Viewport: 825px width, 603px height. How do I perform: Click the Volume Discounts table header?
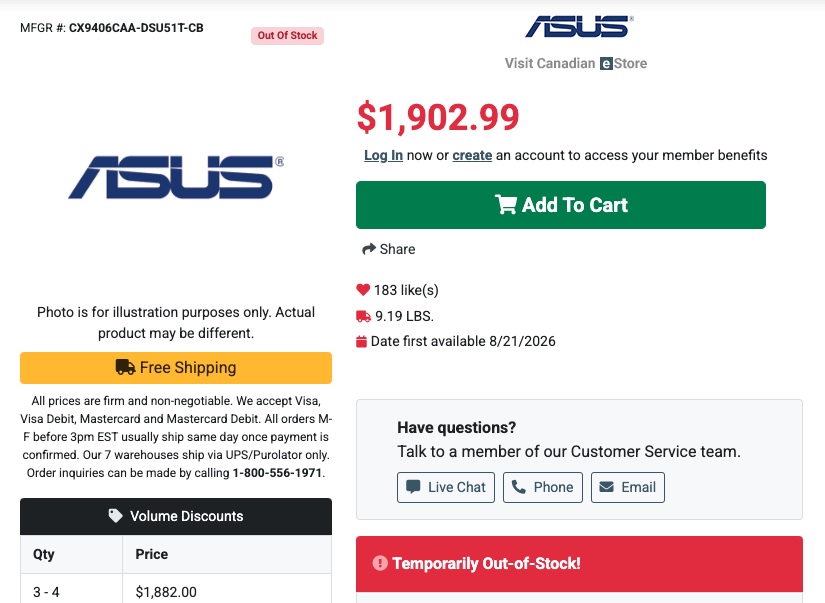coord(176,516)
